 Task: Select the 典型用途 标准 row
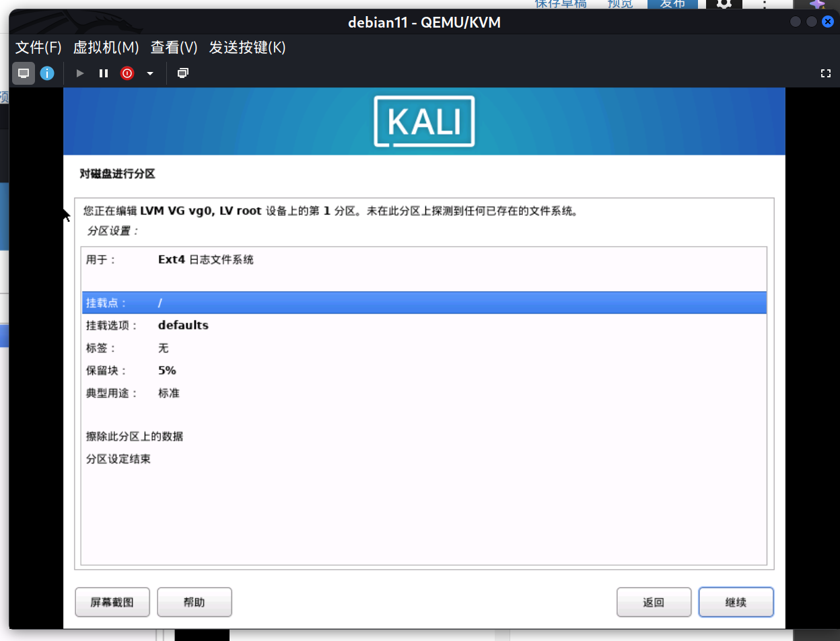pos(424,393)
